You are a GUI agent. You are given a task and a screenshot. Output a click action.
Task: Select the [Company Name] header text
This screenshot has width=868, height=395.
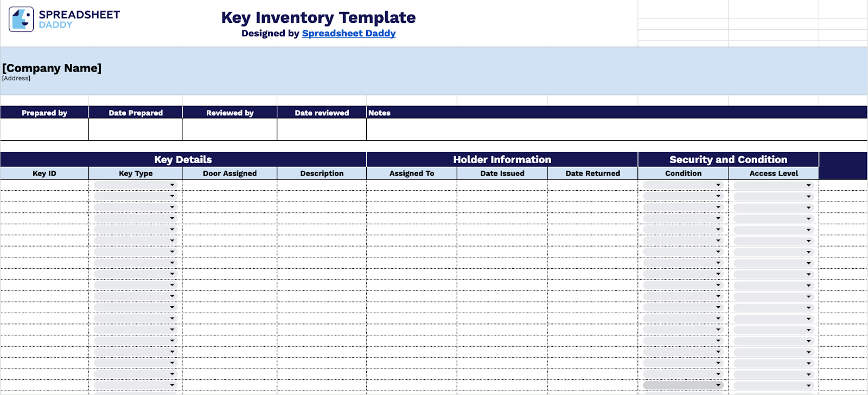52,68
